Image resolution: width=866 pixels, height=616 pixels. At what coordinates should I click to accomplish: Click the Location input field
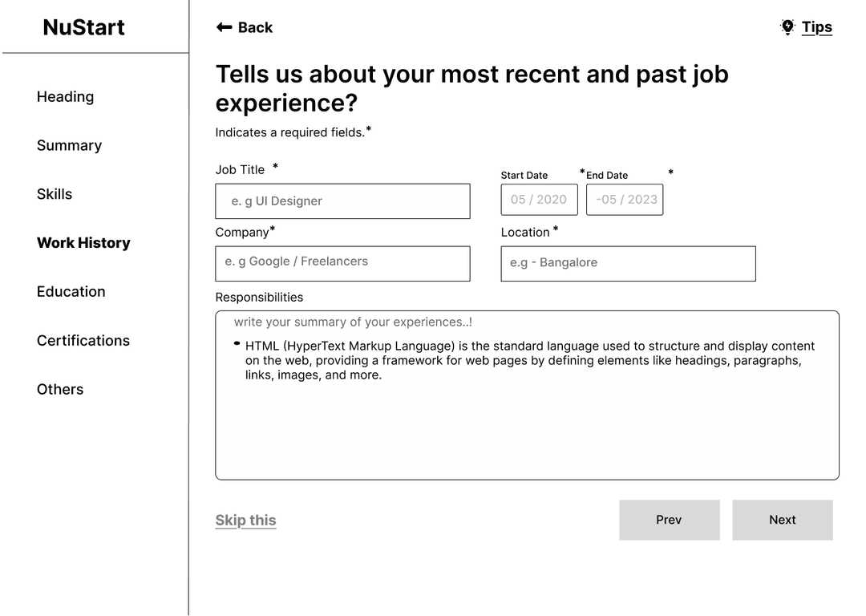tap(628, 264)
